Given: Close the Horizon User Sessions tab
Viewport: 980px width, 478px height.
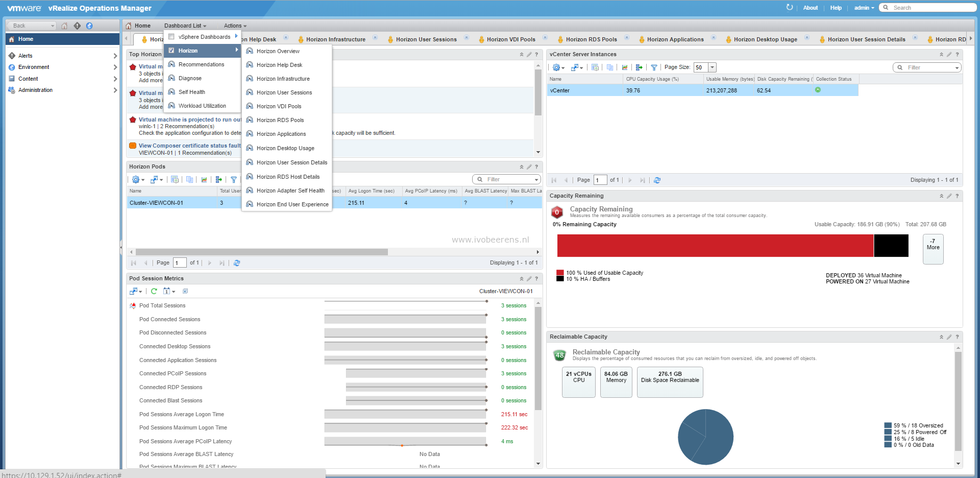Looking at the screenshot, I should click(x=467, y=37).
